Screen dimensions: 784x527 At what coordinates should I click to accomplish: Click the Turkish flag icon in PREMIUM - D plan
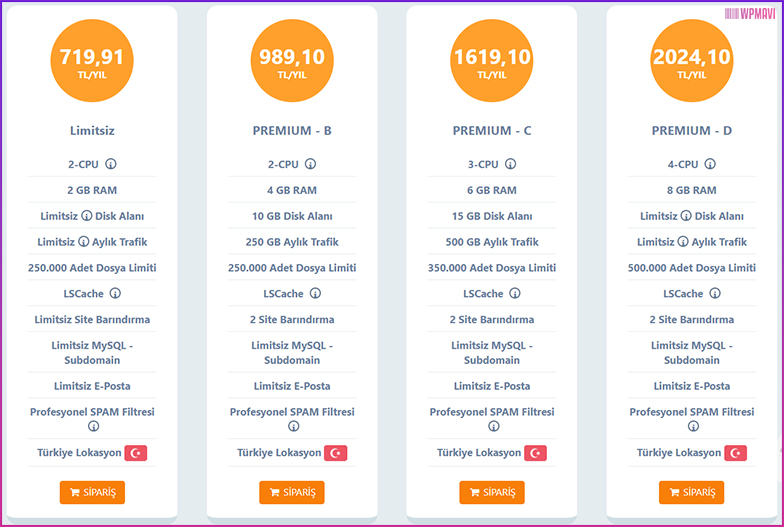point(735,453)
